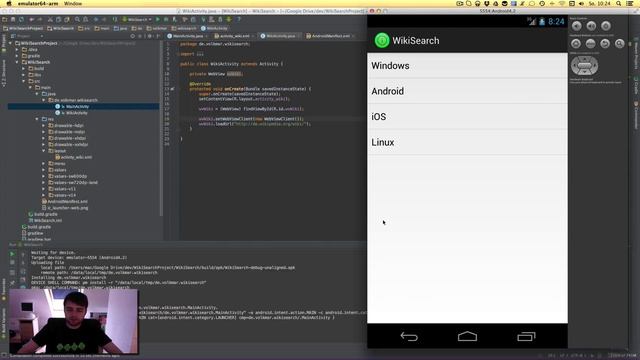640x360 pixels.
Task: Click the Synchronize toolbar icon
Action: tap(21, 19)
